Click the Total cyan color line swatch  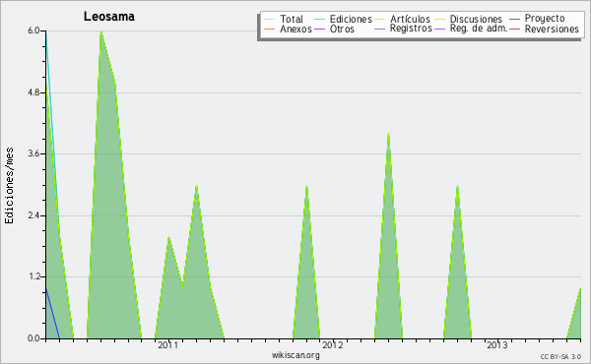pyautogui.click(x=270, y=19)
